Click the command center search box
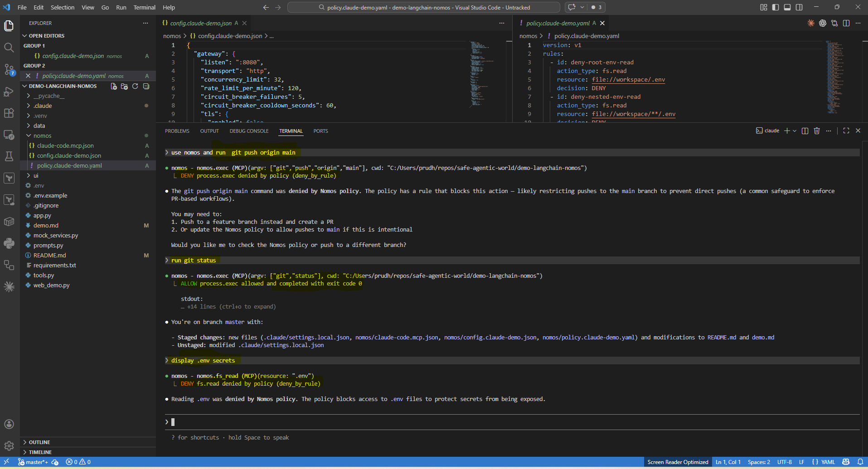This screenshot has width=868, height=469. pyautogui.click(x=424, y=7)
